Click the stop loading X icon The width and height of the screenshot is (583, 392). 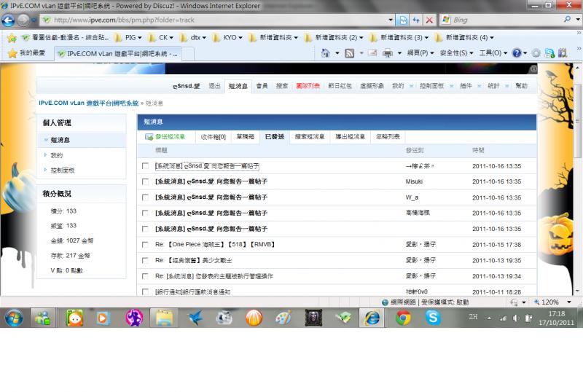click(x=429, y=20)
